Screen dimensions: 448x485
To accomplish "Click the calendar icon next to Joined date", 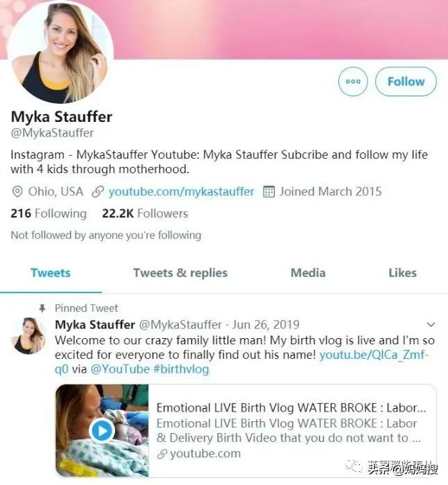I will click(269, 192).
